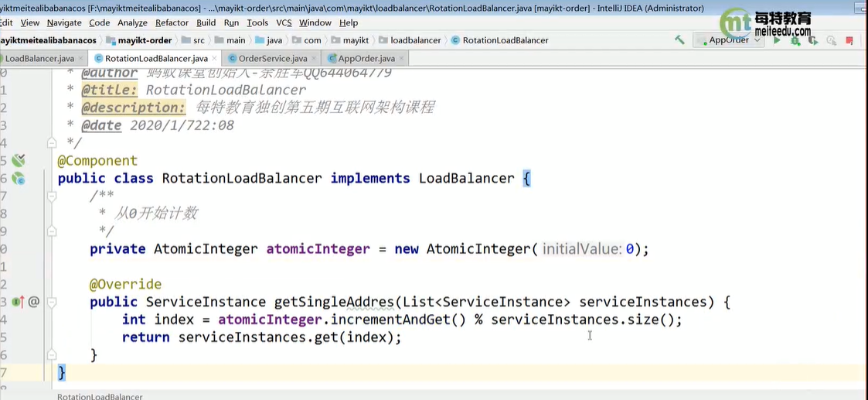
Task: Open the Tools menu
Action: tap(257, 22)
